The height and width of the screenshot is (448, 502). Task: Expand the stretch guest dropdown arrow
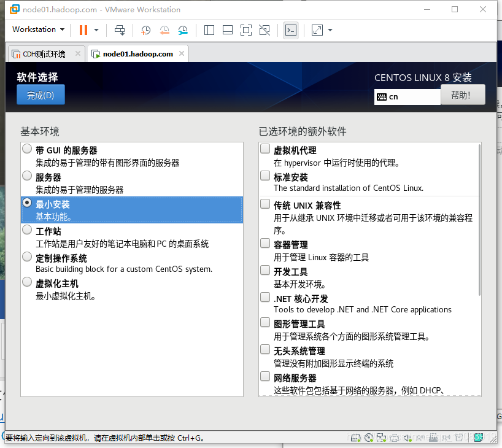pos(330,30)
